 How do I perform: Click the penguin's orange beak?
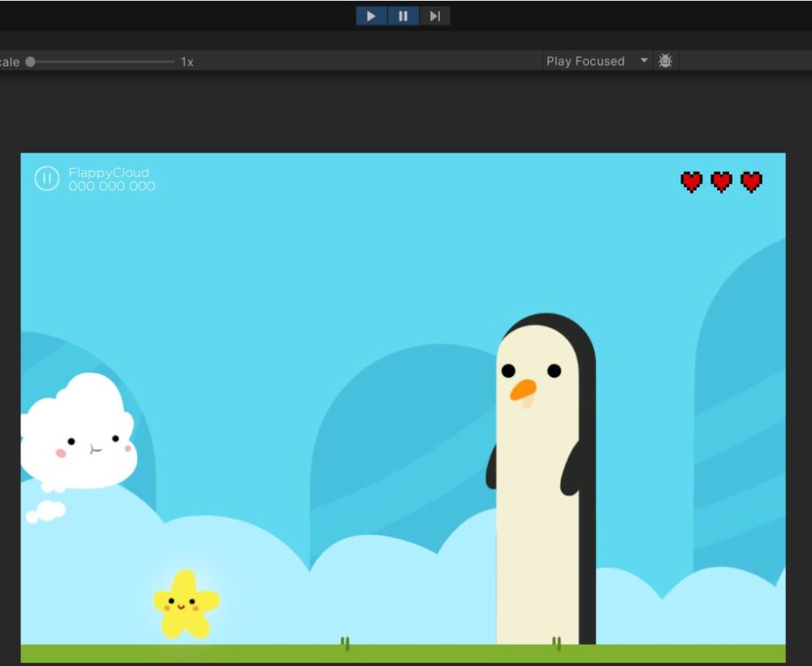coord(522,390)
